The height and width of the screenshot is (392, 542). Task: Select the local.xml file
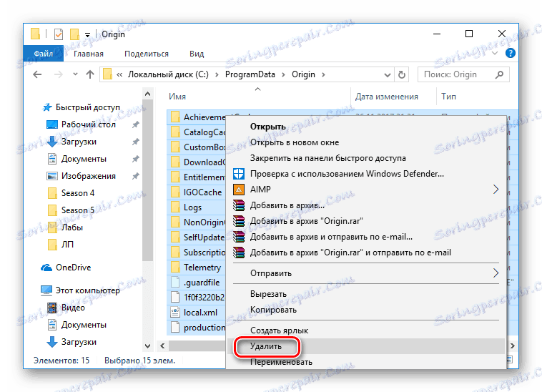pyautogui.click(x=197, y=313)
